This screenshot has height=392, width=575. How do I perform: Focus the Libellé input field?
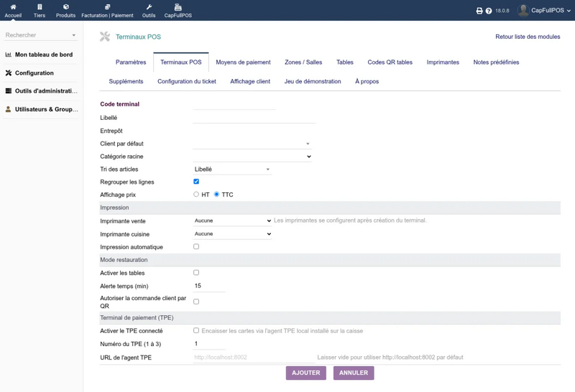point(254,118)
